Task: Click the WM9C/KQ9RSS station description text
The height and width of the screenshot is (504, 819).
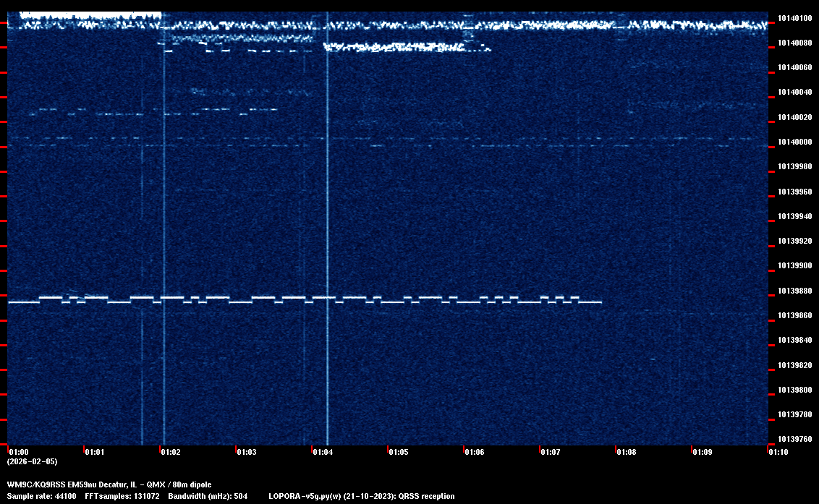Action: (x=109, y=484)
